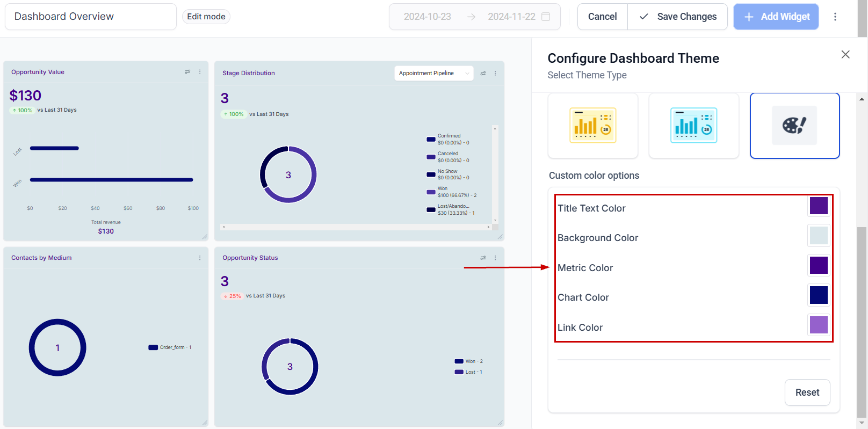
Task: Open the date range calendar icon
Action: point(546,17)
